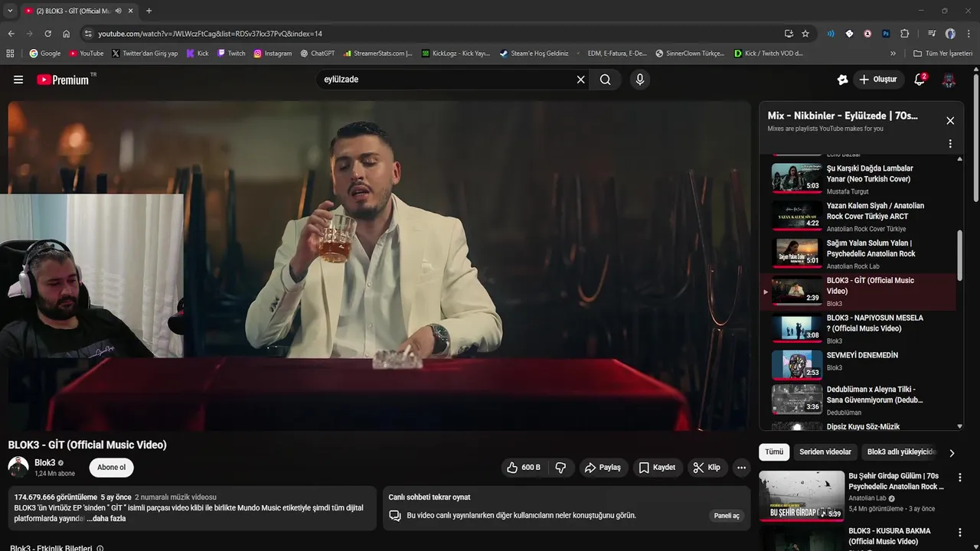Open the tab search dropdown arrow
The image size is (980, 551).
click(x=9, y=11)
